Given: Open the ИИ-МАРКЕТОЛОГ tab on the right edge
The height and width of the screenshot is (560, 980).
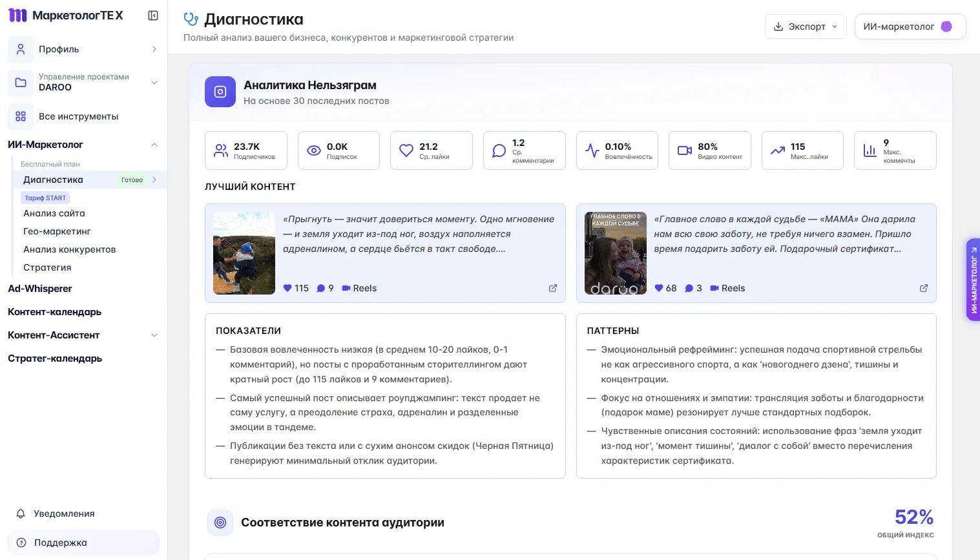Looking at the screenshot, I should tap(972, 279).
